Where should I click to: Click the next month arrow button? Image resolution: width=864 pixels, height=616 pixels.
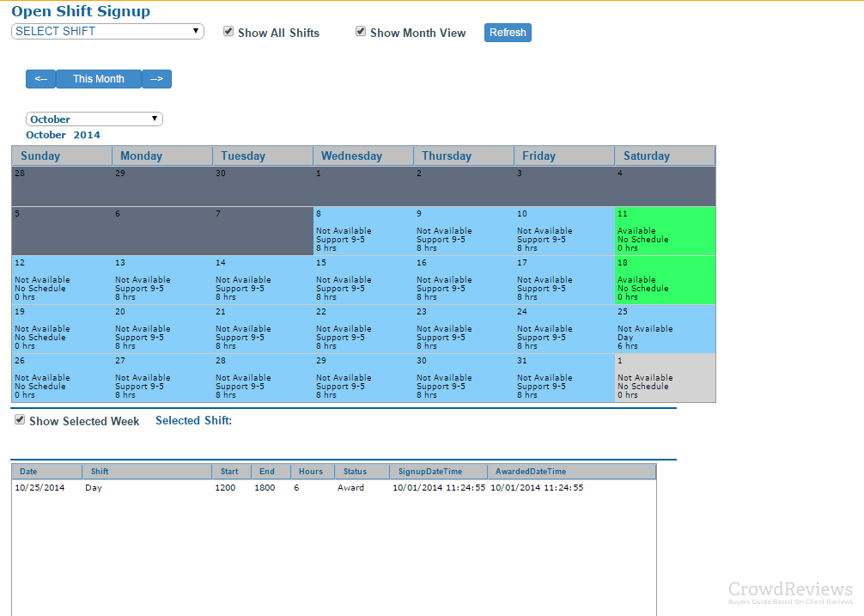pyautogui.click(x=156, y=79)
